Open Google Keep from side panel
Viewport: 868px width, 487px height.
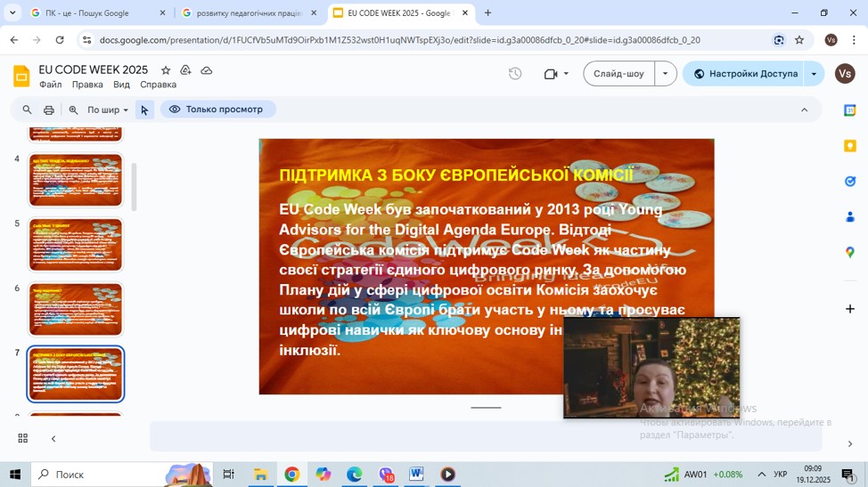pyautogui.click(x=850, y=146)
